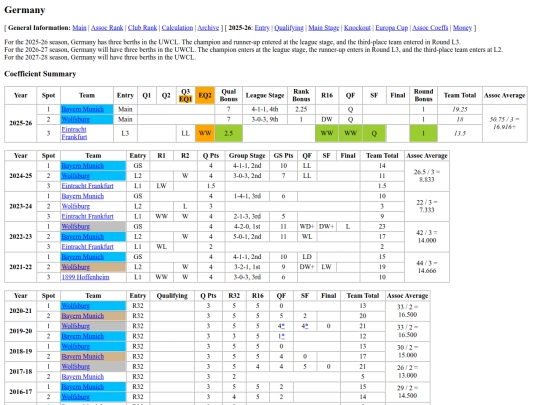540x405 pixels.
Task: Open Eintracht Frankfurt link in 2022-23 row
Action: coord(87,247)
